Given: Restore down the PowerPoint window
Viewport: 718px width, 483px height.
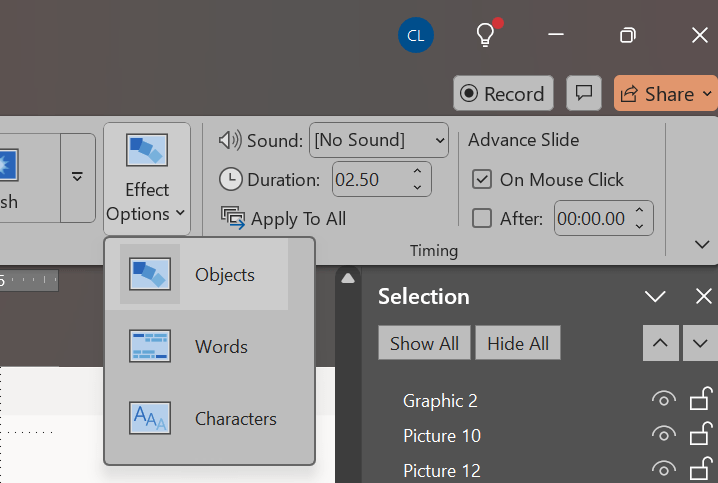Looking at the screenshot, I should pyautogui.click(x=627, y=35).
